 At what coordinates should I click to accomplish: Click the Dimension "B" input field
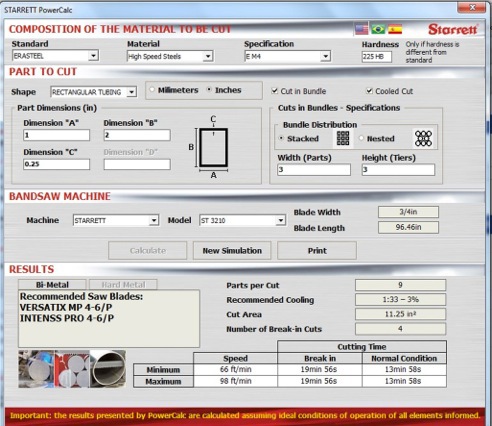137,135
